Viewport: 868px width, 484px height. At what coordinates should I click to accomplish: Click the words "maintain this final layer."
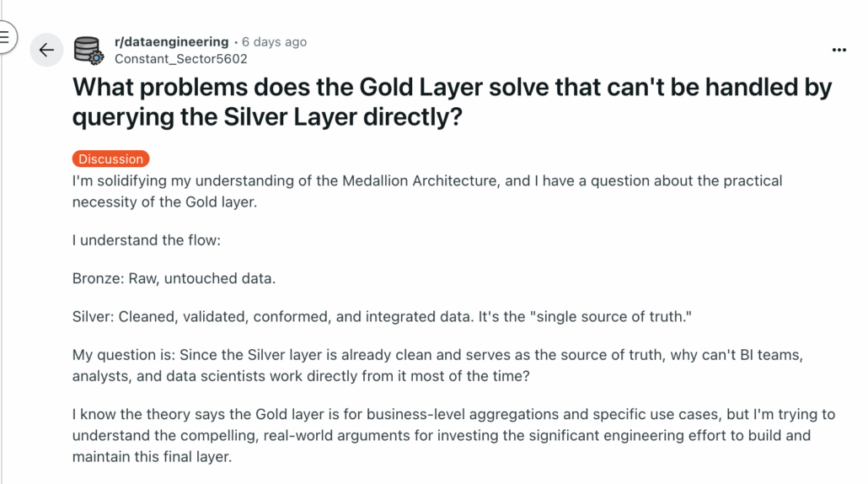pyautogui.click(x=152, y=457)
